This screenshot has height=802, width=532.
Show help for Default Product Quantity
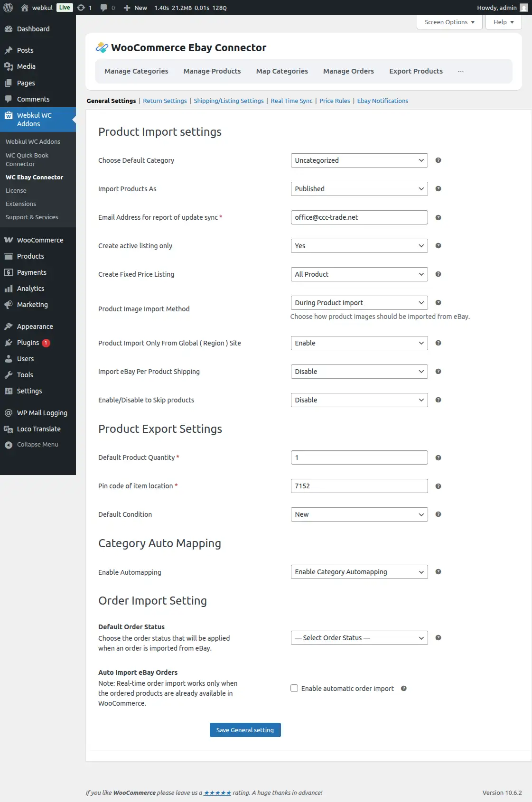(438, 457)
